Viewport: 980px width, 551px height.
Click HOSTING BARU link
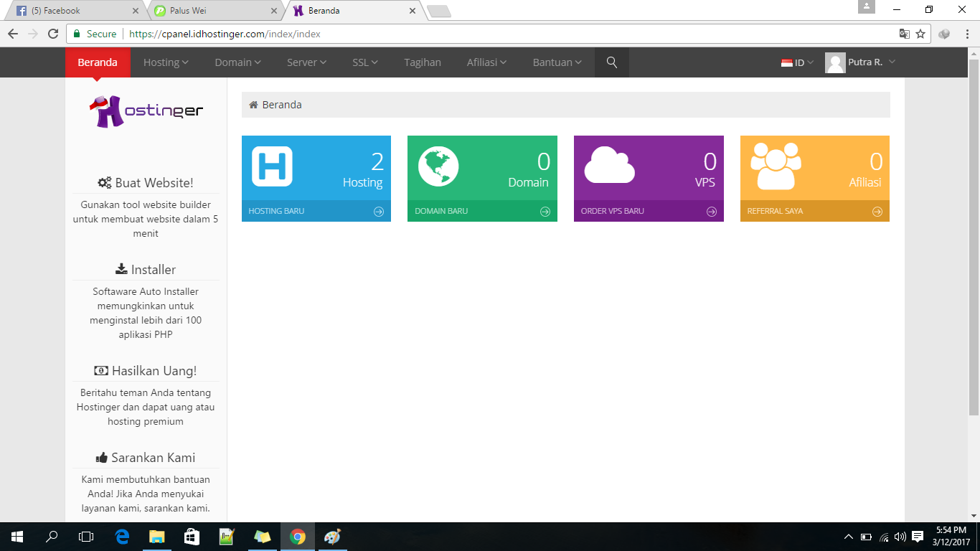276,212
